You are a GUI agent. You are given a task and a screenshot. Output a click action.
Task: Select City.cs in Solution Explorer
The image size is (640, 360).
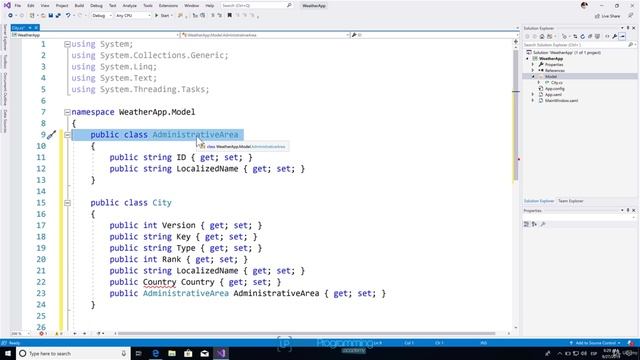pyautogui.click(x=556, y=82)
